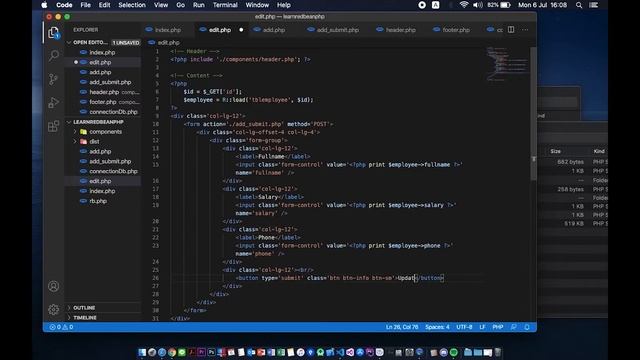Open connectionDb.php in Open Editors list
The height and width of the screenshot is (360, 640).
click(103, 111)
